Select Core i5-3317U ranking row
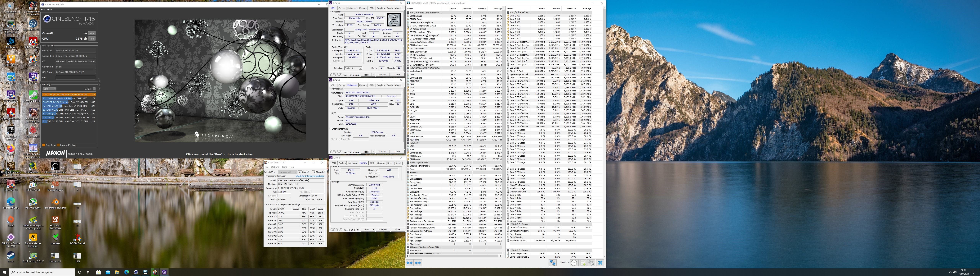Viewport: 980px width, 276px height. (x=69, y=121)
